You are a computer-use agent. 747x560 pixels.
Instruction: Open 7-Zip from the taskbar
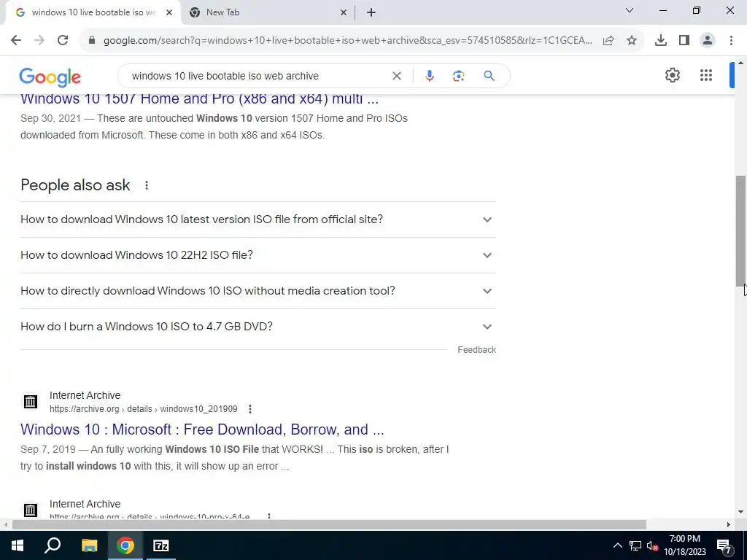click(x=161, y=545)
